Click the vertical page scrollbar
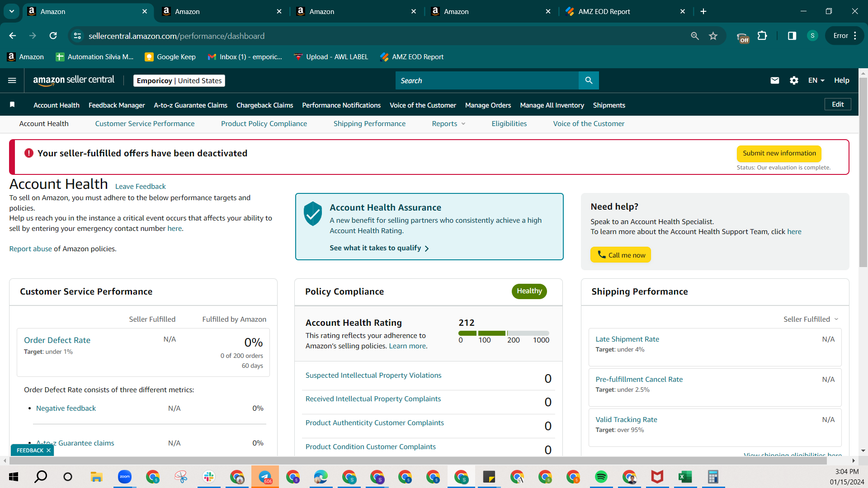 (863, 172)
